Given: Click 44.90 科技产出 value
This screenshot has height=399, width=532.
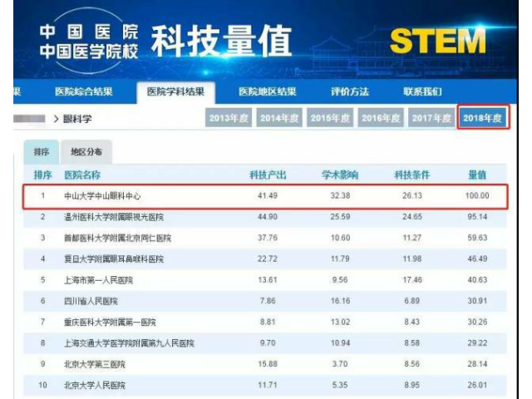Looking at the screenshot, I should point(268,217).
